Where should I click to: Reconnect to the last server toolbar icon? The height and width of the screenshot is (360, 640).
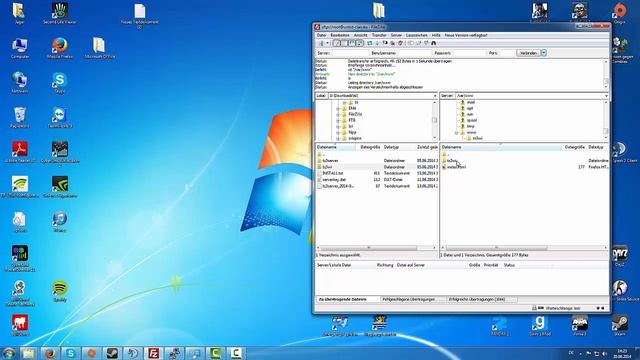tap(400, 43)
